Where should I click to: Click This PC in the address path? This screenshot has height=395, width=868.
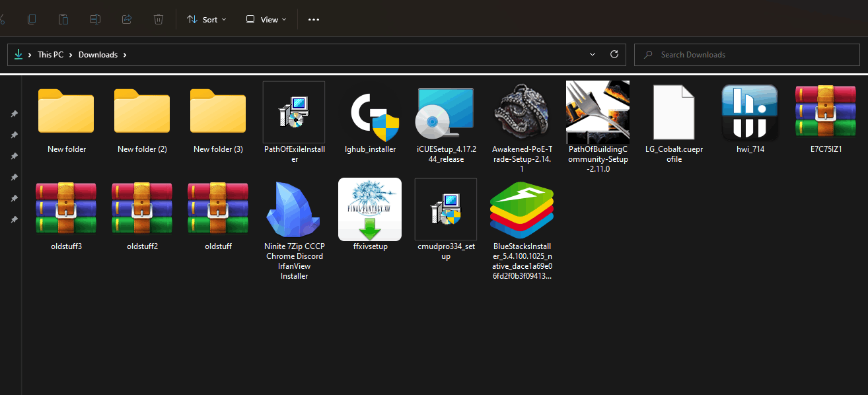click(x=50, y=55)
